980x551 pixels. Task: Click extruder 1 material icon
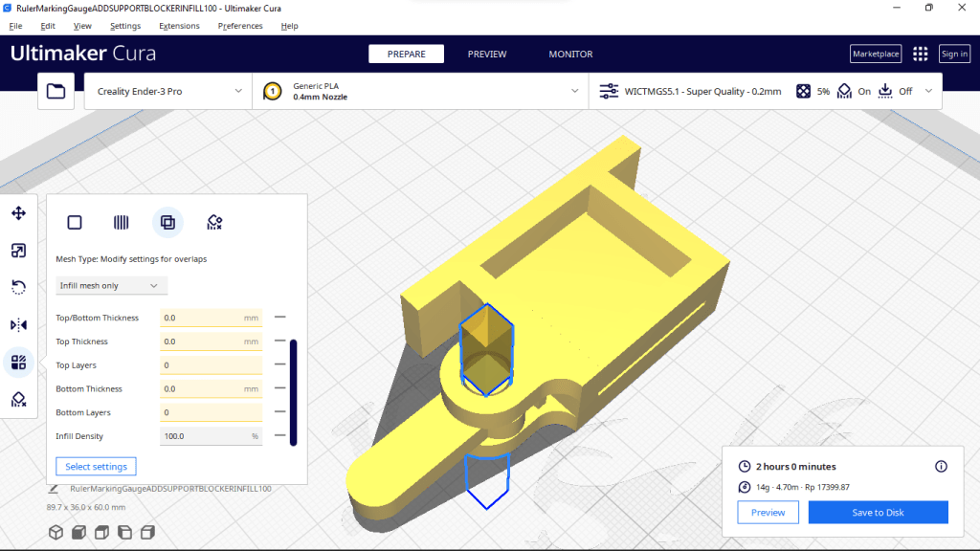coord(273,91)
